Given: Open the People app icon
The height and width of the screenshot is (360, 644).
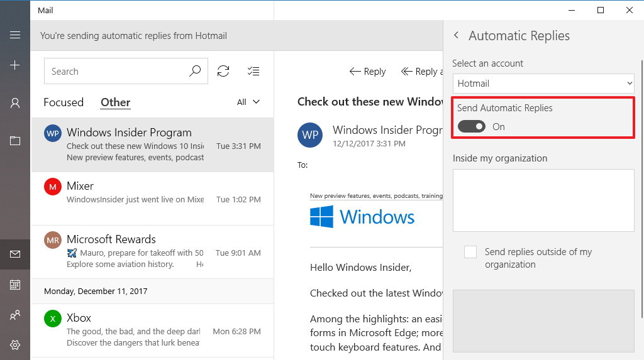Looking at the screenshot, I should (15, 315).
